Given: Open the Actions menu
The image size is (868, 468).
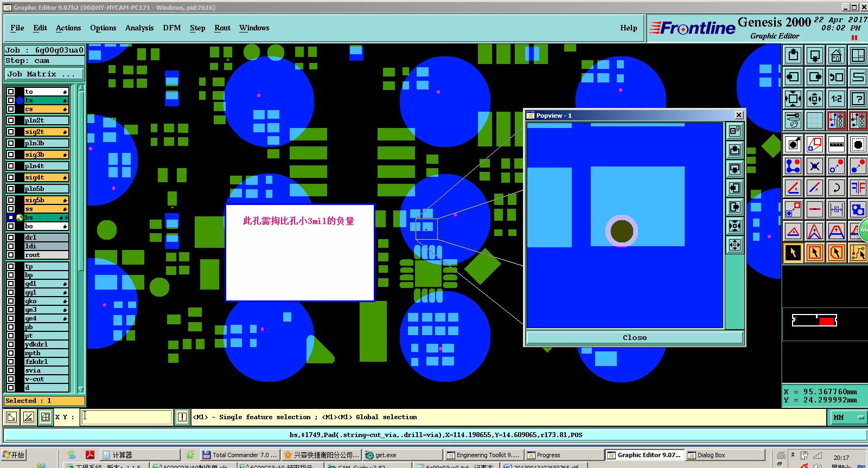Looking at the screenshot, I should (68, 28).
